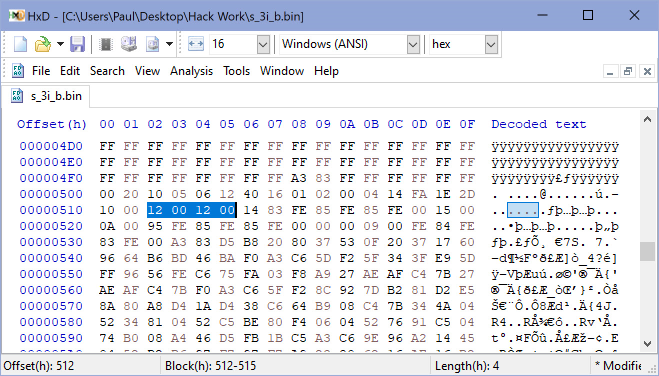Screen dimensions: 659x376
Task: Expand the arrow beside the Disk Image icon
Action: [169, 44]
